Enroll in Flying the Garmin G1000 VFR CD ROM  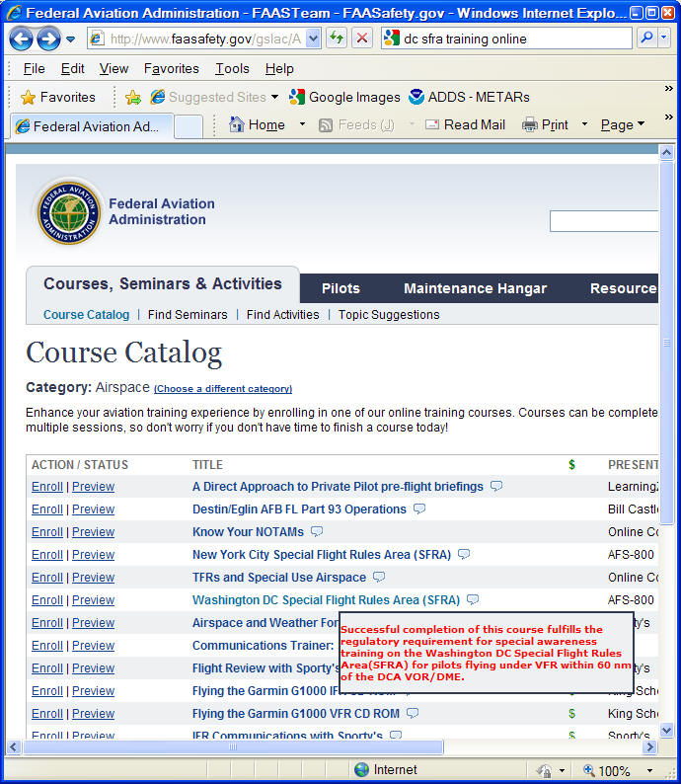[x=47, y=714]
